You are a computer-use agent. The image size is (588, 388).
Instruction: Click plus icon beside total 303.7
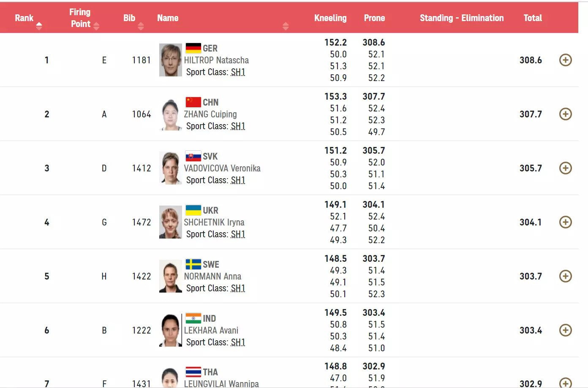[565, 276]
